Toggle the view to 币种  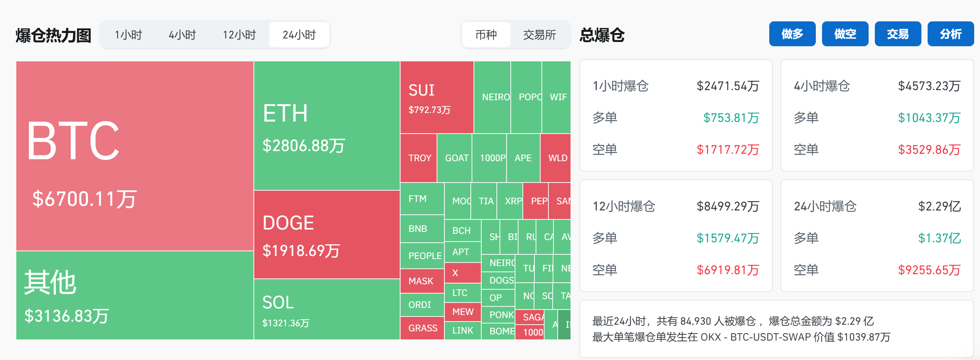pos(486,35)
